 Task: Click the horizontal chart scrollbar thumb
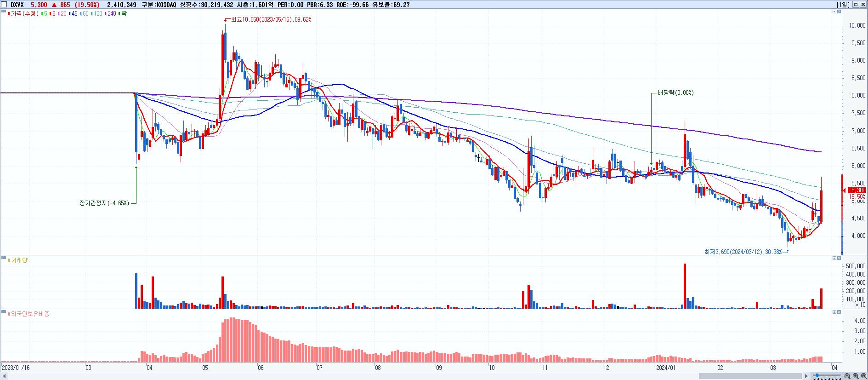point(750,376)
